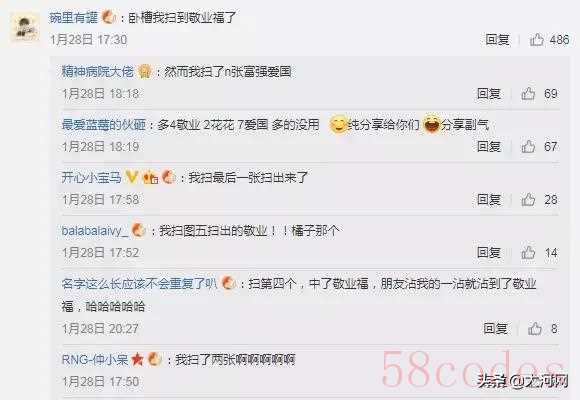This screenshot has width=580, height=400.
Task: Thumbs up 开心小宝马's reply
Action: tap(528, 200)
